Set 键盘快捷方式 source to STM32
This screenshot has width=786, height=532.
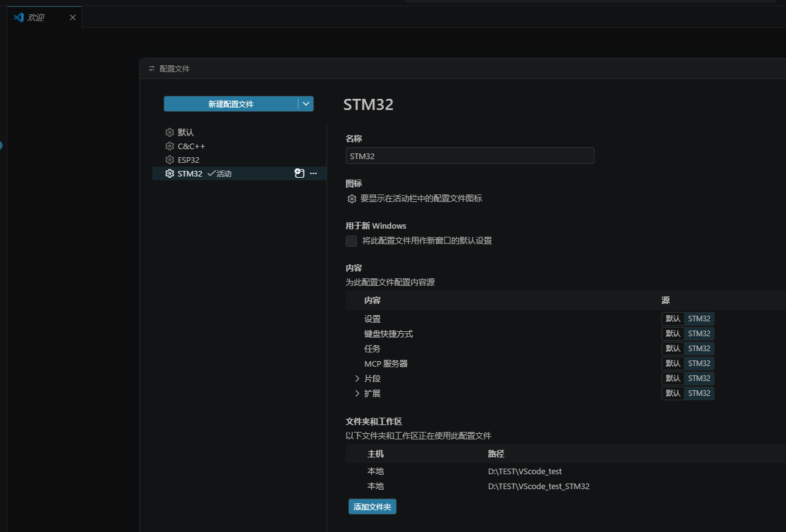(699, 334)
